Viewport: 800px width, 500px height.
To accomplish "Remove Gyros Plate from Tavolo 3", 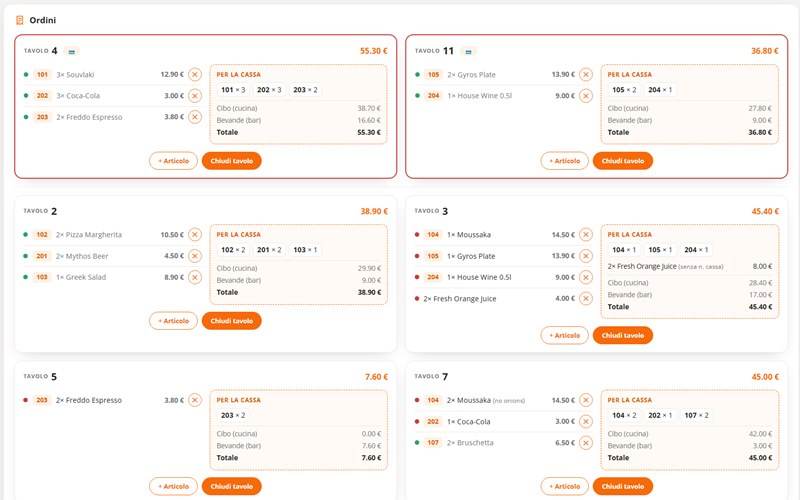I will click(586, 256).
